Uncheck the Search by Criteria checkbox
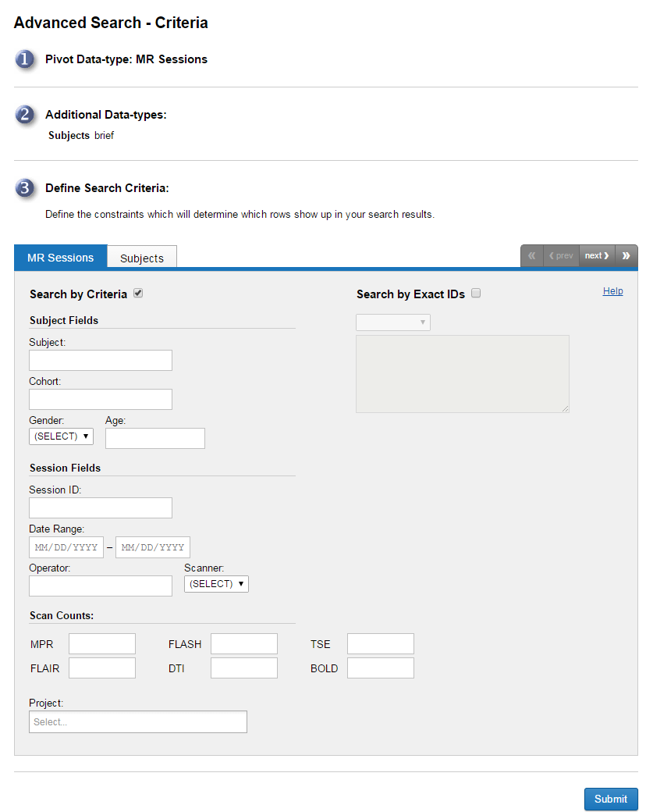 click(137, 293)
